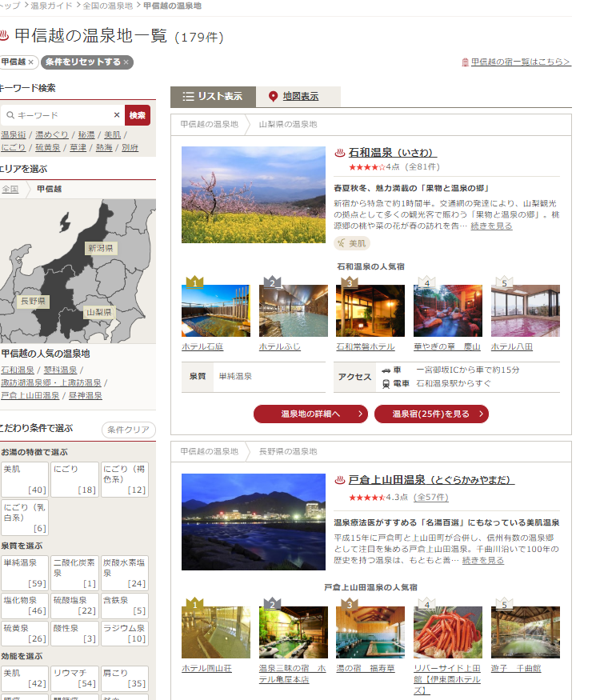Viewport: 592px width, 700px height.
Task: Click the 美肌 tag under 石和温泉
Action: coord(352,243)
